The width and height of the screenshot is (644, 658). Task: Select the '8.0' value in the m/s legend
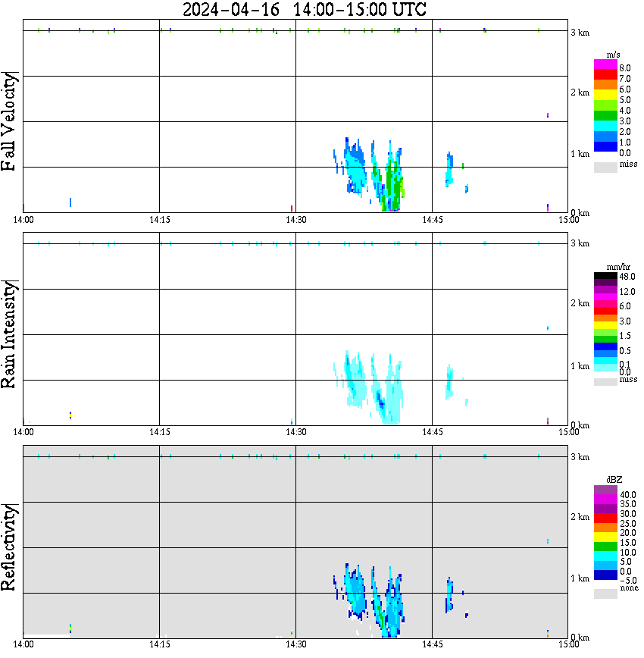tap(625, 68)
